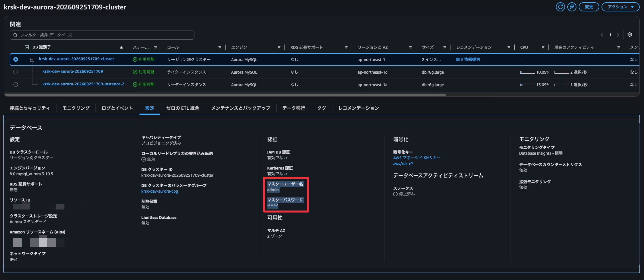Click Database Insights - 標準 value
The image size is (644, 280).
click(x=541, y=153)
